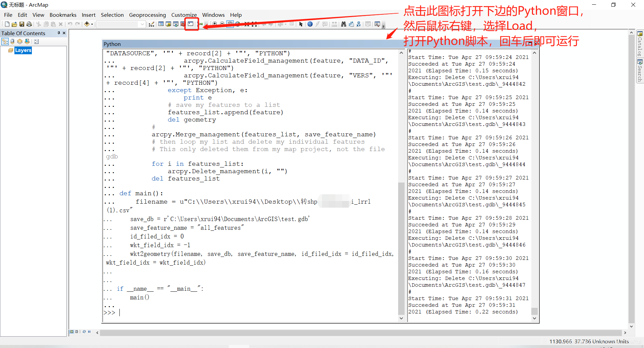Save the current map document
This screenshot has width=644, height=348.
(22, 24)
